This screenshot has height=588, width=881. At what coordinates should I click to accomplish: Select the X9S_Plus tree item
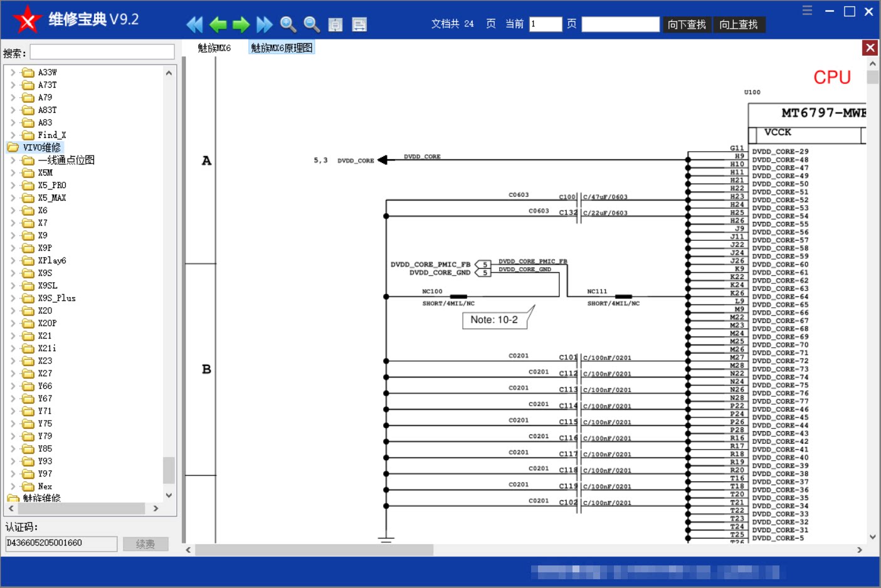(x=56, y=298)
